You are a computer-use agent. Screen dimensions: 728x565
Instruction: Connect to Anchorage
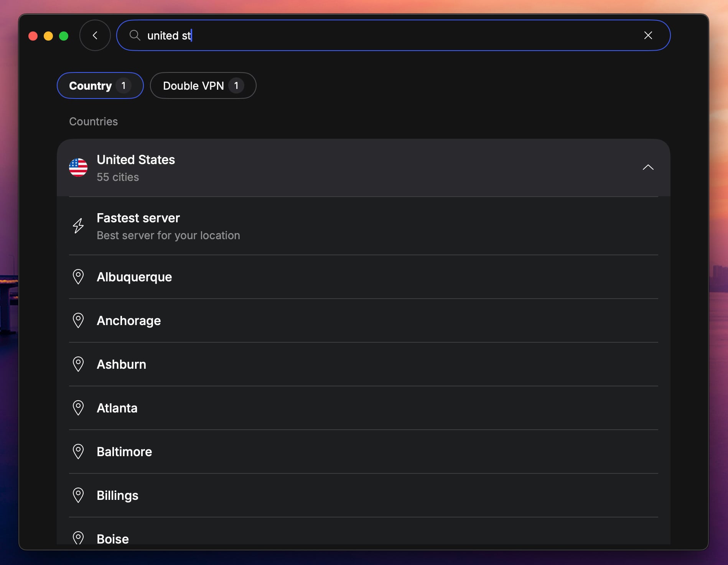(363, 320)
